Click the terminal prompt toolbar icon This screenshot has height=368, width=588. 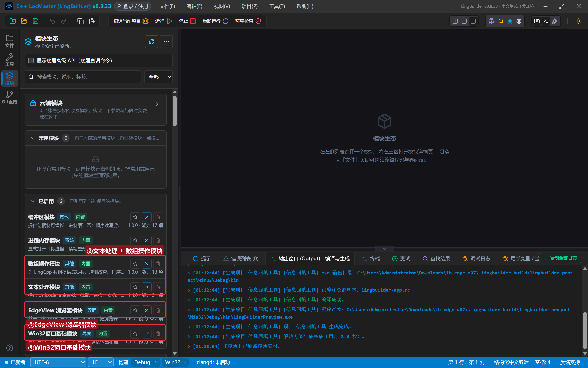click(x=546, y=21)
